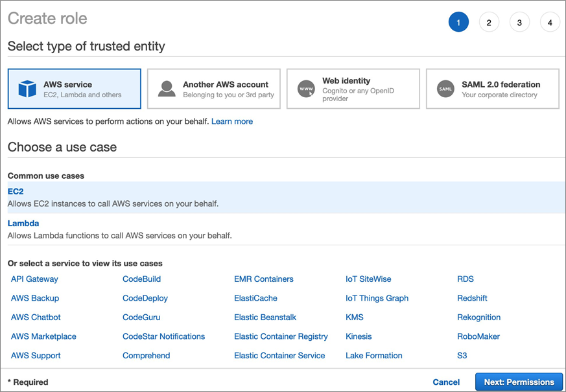Select the KMS service link

[x=355, y=317]
